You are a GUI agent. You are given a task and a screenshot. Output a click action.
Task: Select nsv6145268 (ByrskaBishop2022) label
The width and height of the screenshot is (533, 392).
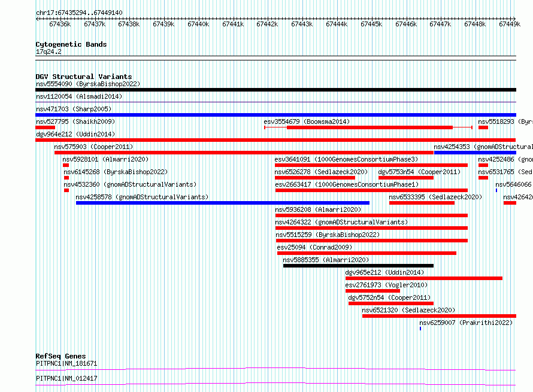116,172
